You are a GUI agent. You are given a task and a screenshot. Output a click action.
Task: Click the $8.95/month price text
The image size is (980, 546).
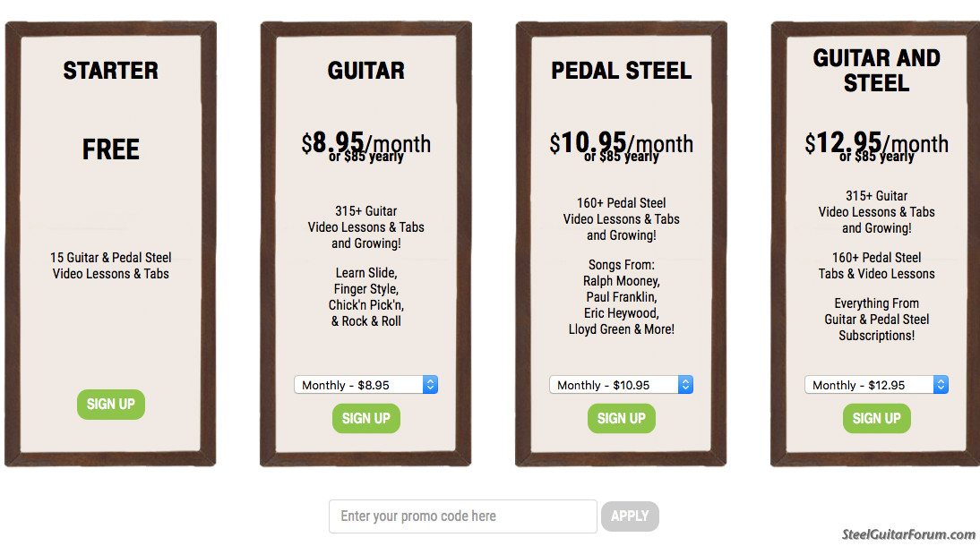[366, 143]
